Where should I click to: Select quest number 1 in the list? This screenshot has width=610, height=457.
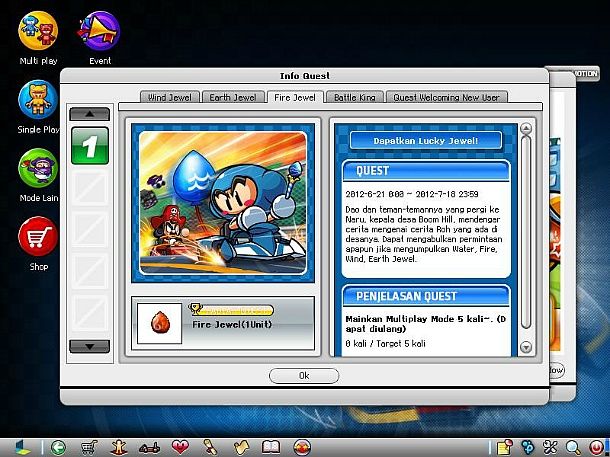pyautogui.click(x=89, y=146)
